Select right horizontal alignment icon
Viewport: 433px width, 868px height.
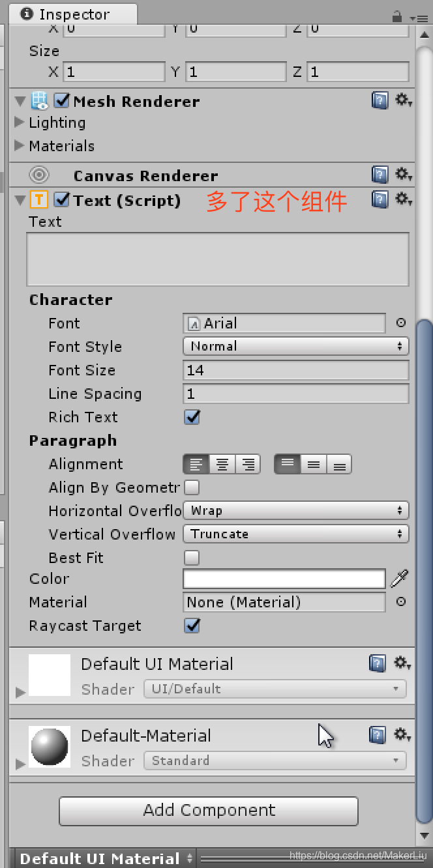tap(248, 464)
